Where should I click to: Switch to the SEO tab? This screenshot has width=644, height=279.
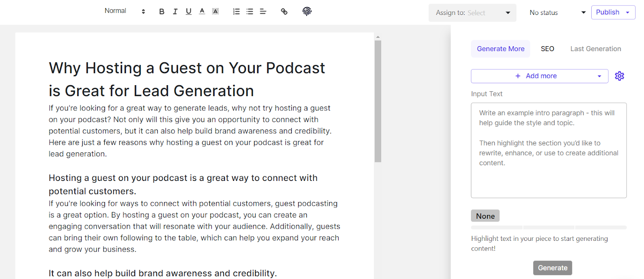pyautogui.click(x=547, y=49)
